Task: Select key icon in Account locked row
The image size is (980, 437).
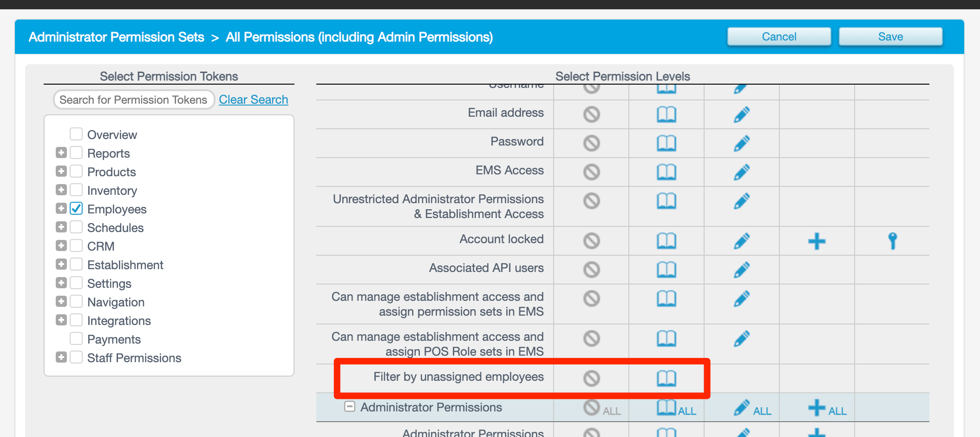Action: click(x=892, y=241)
